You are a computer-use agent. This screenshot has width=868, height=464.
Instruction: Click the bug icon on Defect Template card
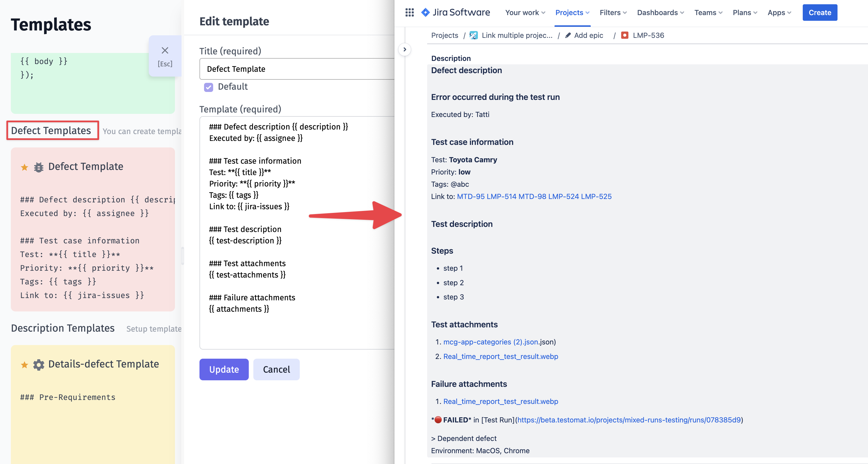(x=39, y=167)
